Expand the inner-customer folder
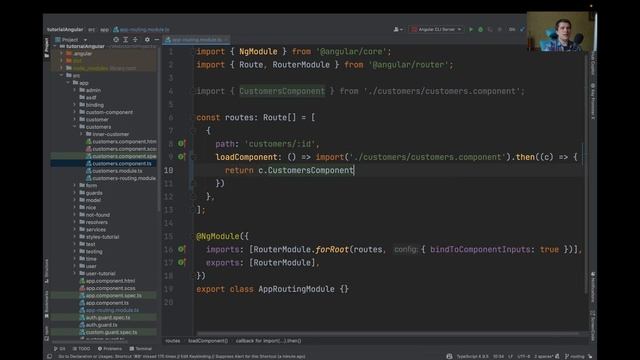Viewport: 640px width, 360px height. pos(81,134)
